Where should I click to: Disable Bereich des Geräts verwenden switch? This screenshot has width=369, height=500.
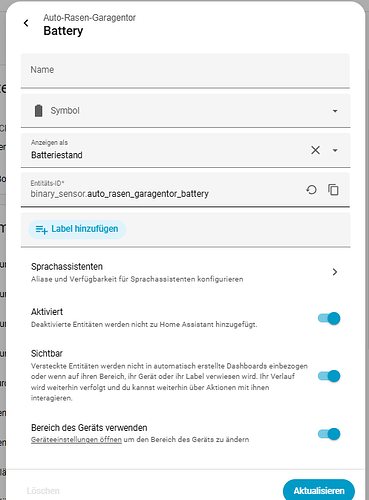(x=329, y=434)
